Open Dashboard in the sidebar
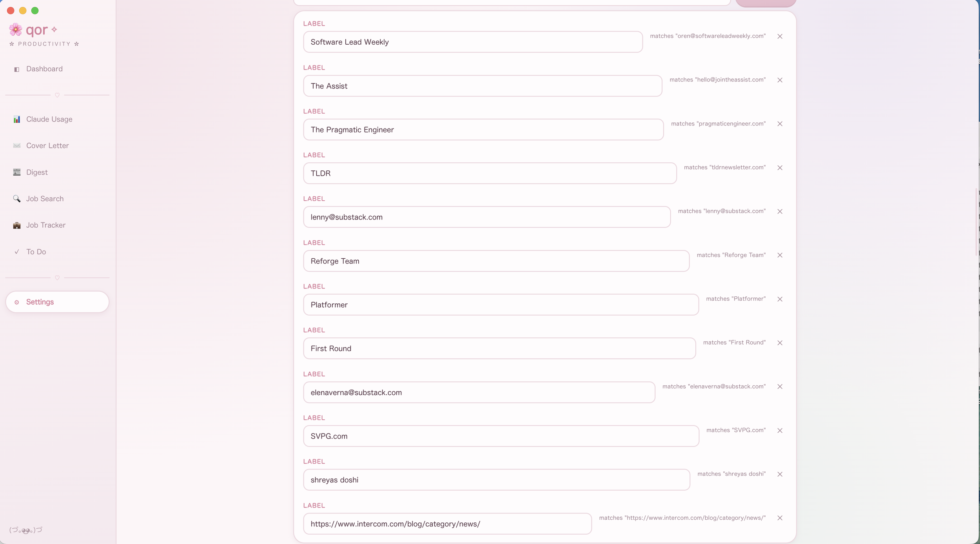980x544 pixels. [57, 69]
